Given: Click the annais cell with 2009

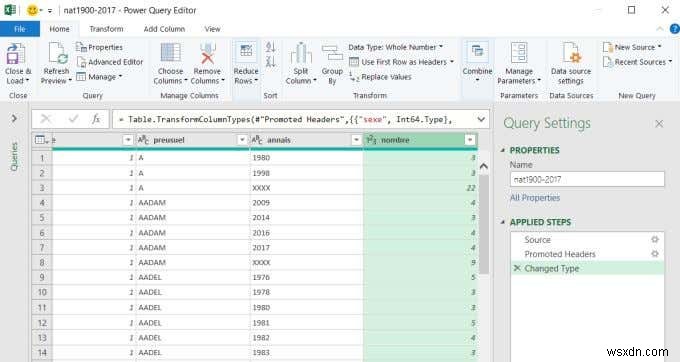Looking at the screenshot, I should point(306,202).
